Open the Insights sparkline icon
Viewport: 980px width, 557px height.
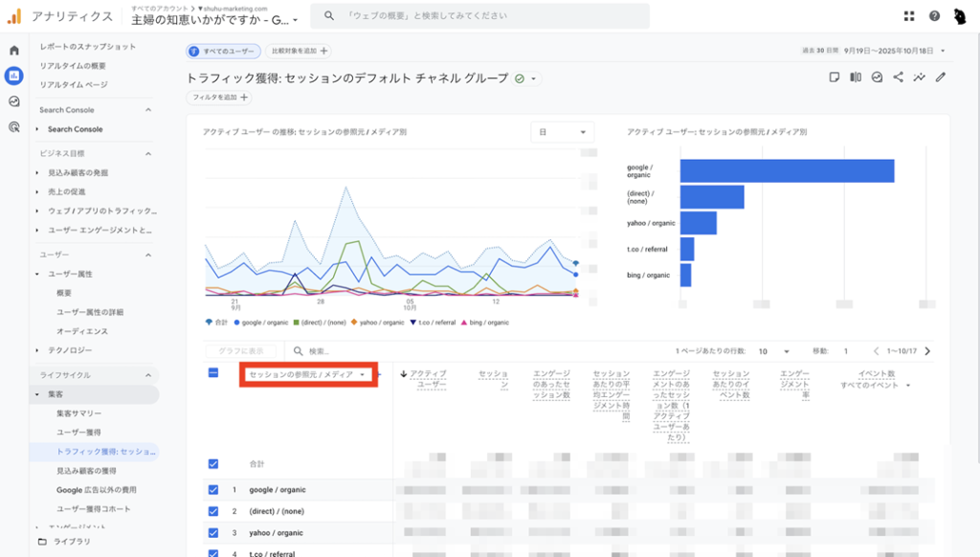click(x=919, y=78)
